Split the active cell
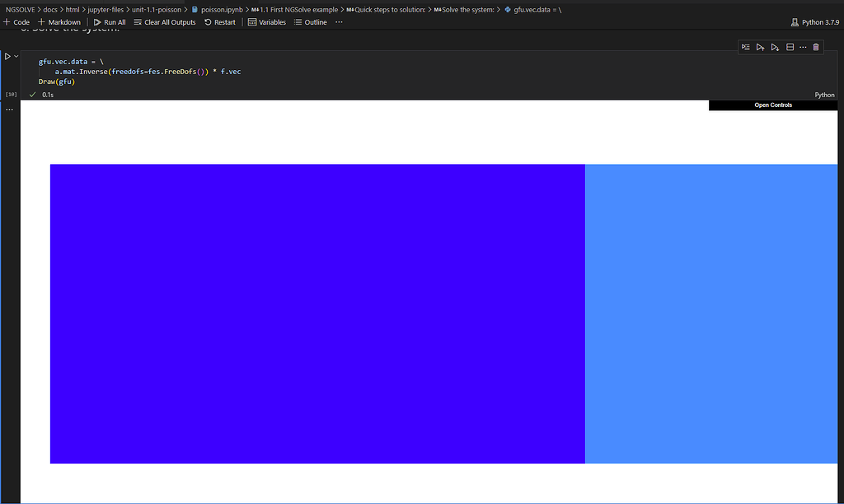The image size is (844, 504). click(x=789, y=47)
